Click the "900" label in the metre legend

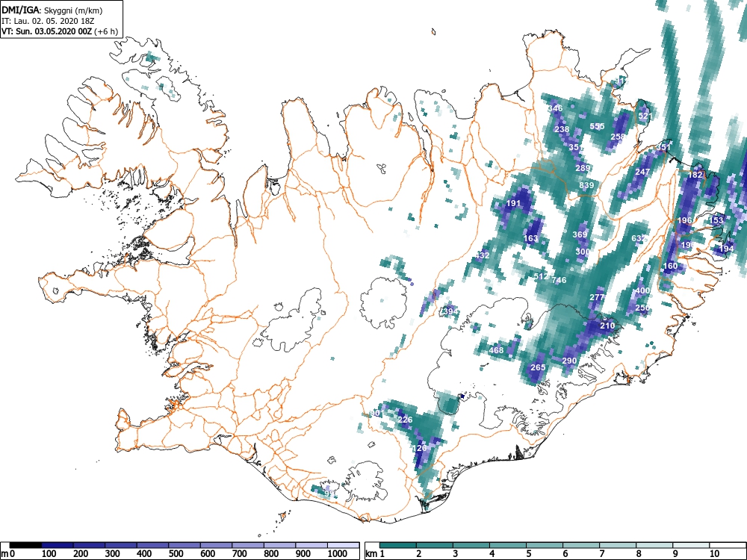(x=303, y=554)
